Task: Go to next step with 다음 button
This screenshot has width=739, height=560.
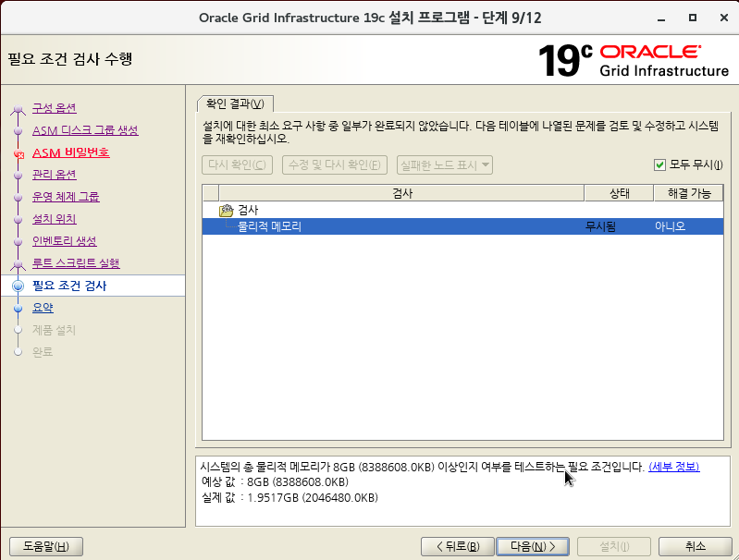Action: coord(533,546)
